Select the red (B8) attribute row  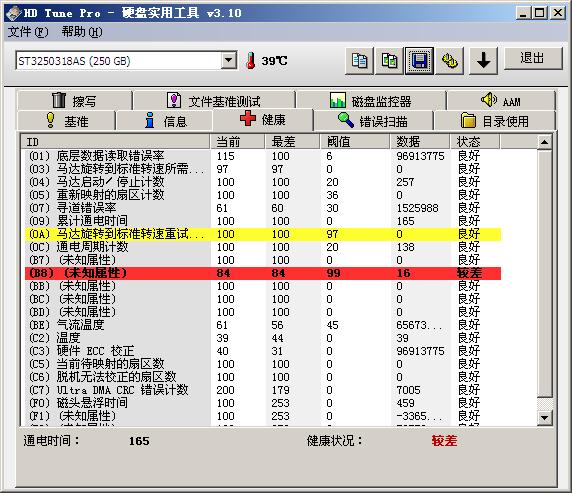[263, 273]
